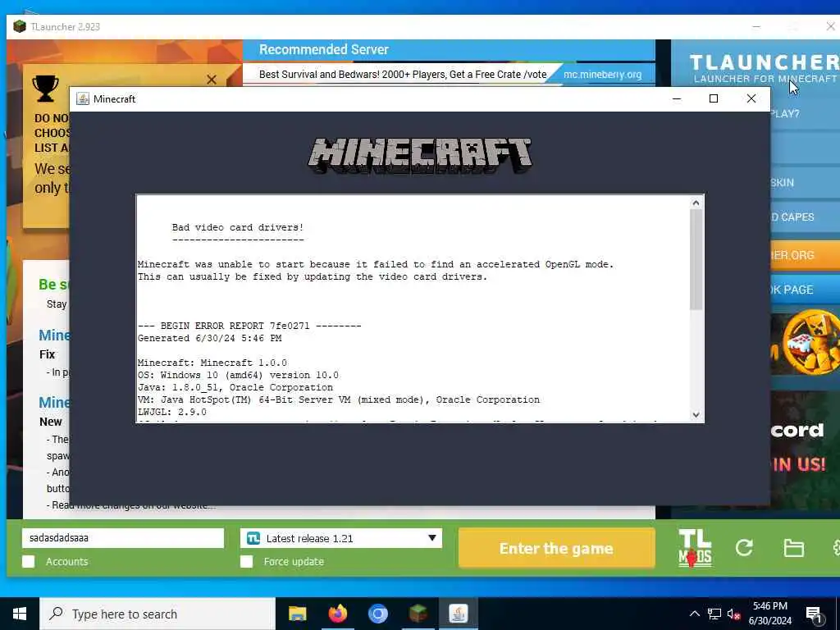Click the Windows search box
Image resolution: width=840 pixels, height=630 pixels.
tap(157, 614)
